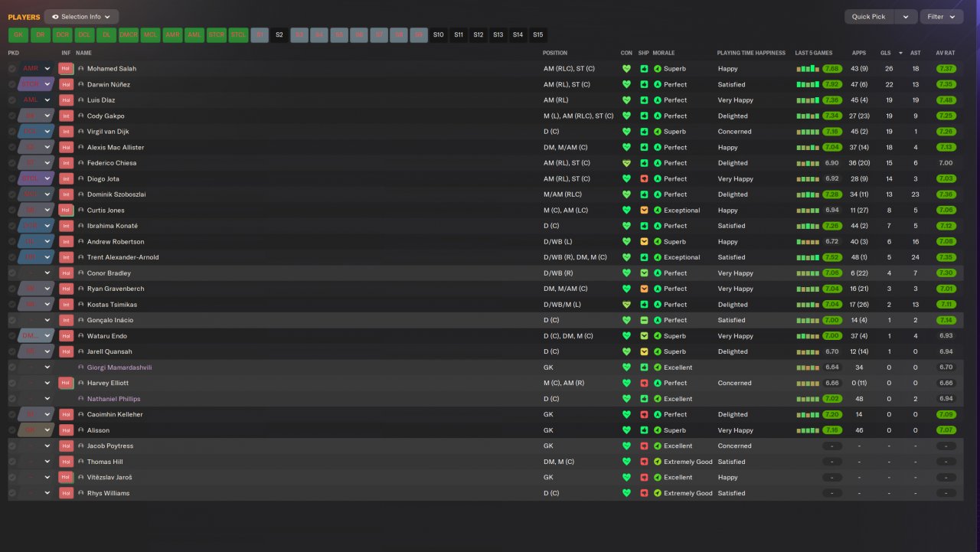The image size is (980, 552).
Task: Click the morale icon in Luis Díaz's row
Action: click(x=657, y=100)
